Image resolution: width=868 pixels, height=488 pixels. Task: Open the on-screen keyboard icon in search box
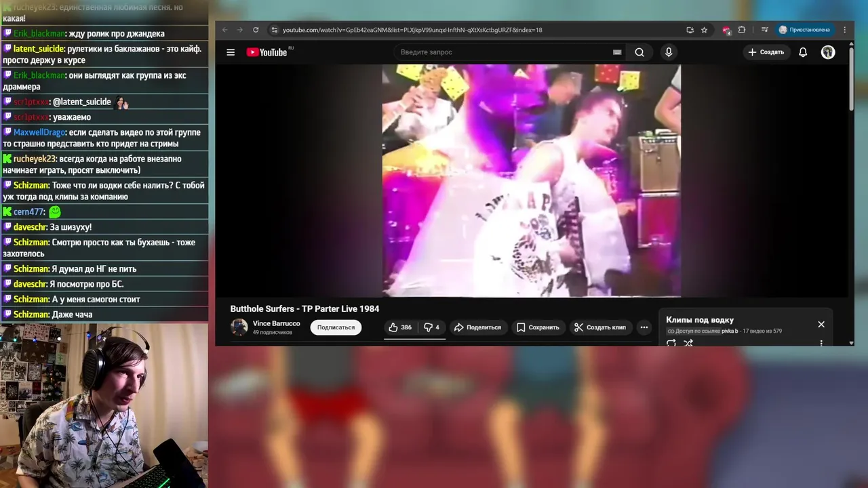click(x=617, y=52)
